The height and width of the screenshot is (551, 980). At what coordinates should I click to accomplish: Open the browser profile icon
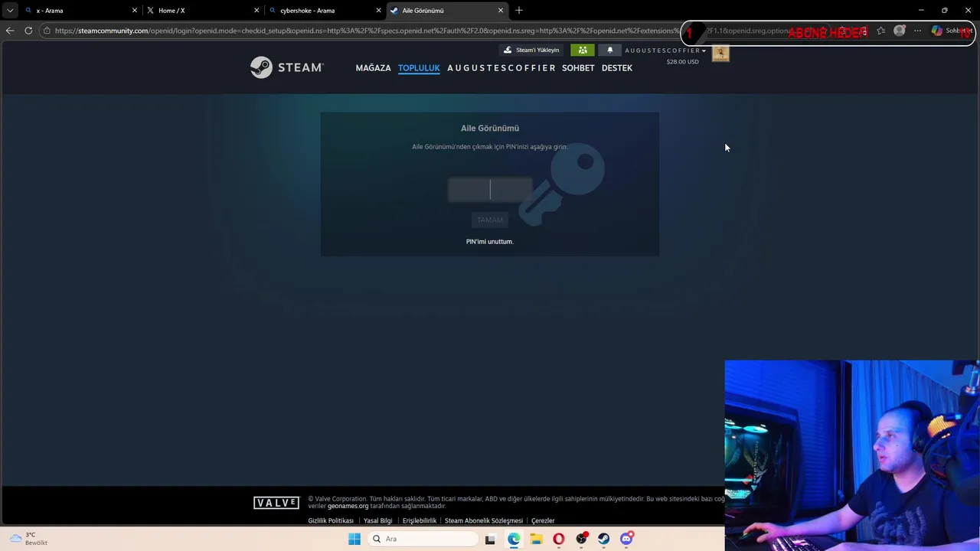(x=900, y=31)
